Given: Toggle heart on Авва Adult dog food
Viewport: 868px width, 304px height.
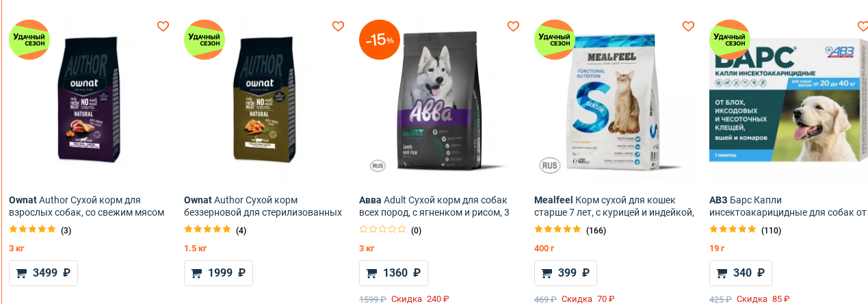Looking at the screenshot, I should 513,26.
